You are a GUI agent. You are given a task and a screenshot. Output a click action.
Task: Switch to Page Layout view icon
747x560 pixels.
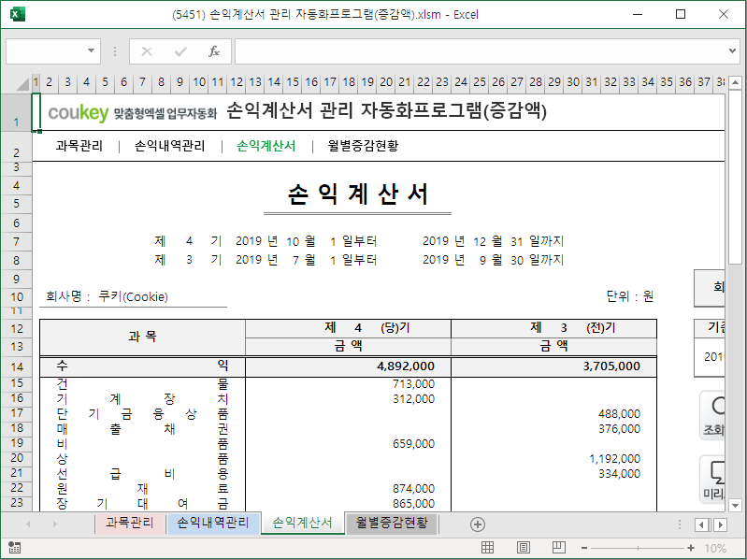(524, 548)
